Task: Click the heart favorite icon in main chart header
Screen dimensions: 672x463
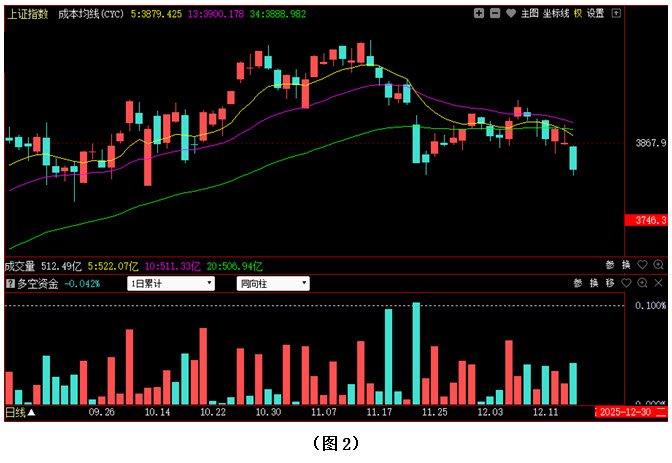Action: click(x=511, y=14)
